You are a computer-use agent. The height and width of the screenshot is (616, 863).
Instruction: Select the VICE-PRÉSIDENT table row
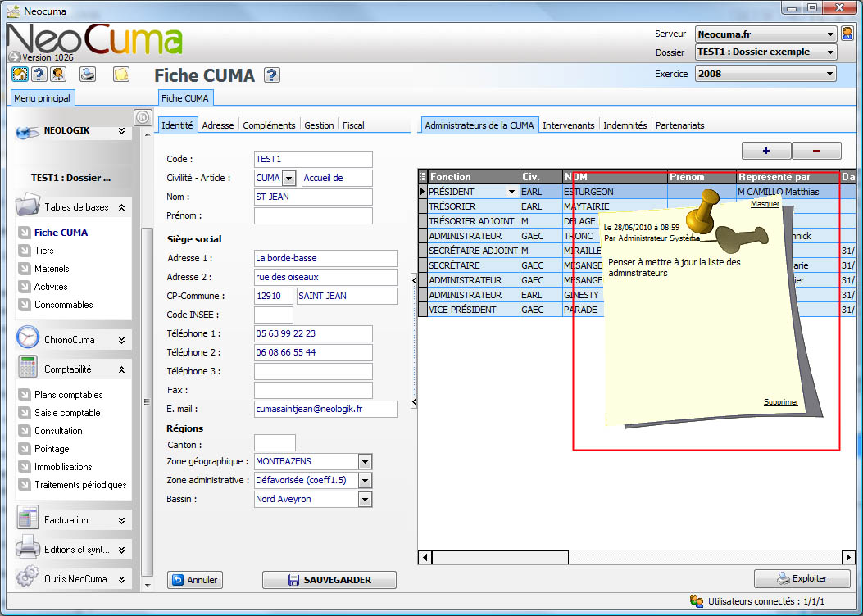[638, 310]
